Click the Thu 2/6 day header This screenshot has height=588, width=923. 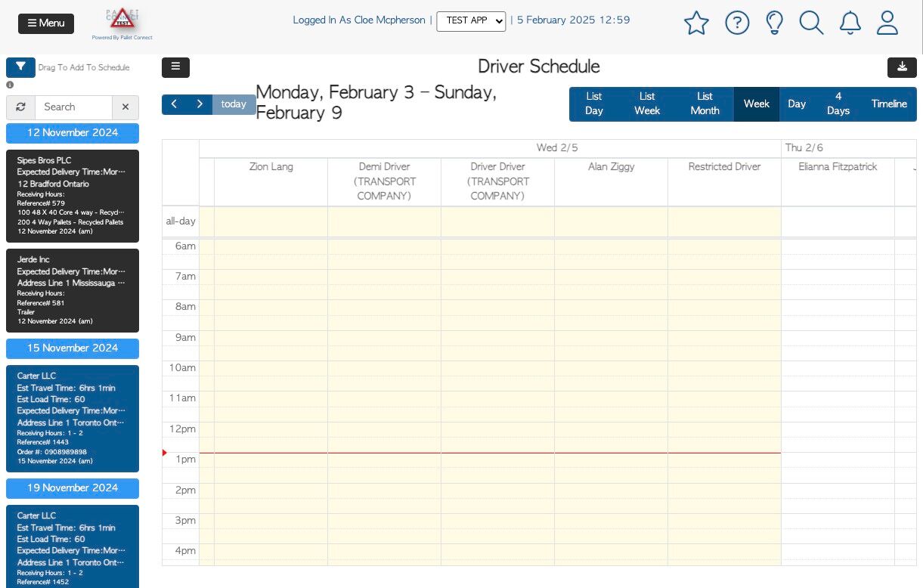[804, 148]
